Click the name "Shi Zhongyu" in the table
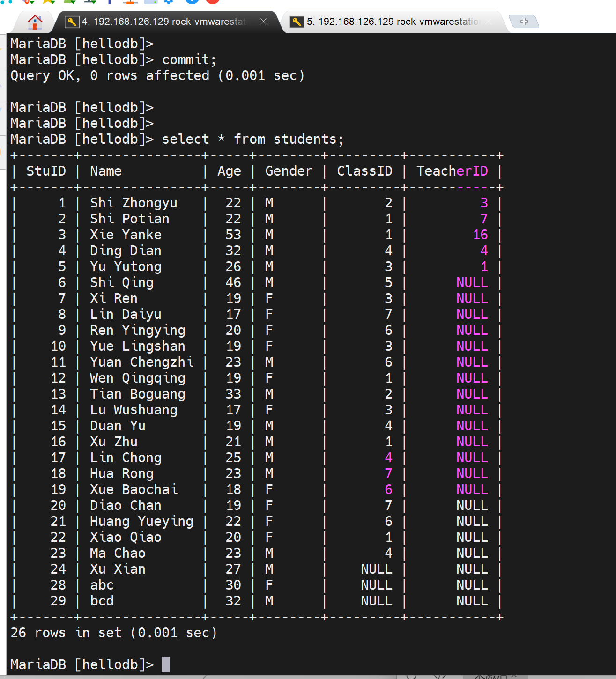This screenshot has width=616, height=679. [x=134, y=203]
